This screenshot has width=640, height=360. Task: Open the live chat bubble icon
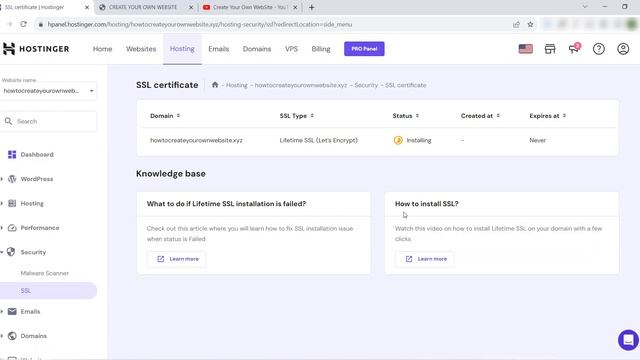pyautogui.click(x=628, y=340)
